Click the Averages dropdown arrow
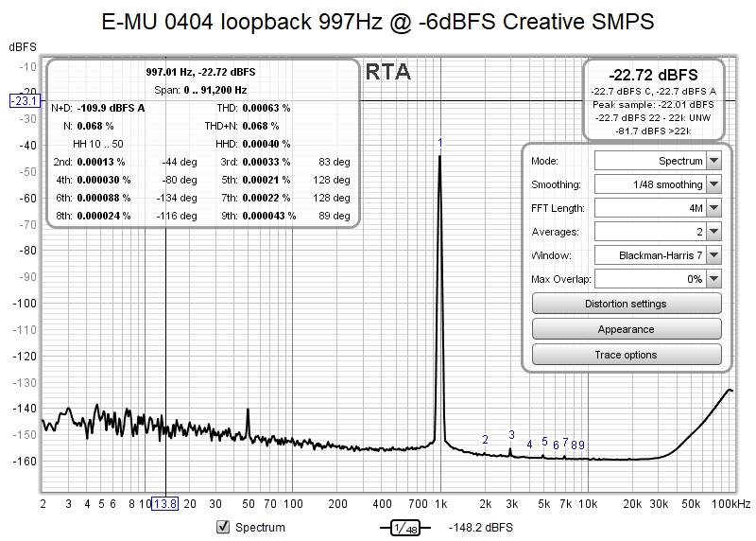The image size is (756, 541). click(713, 232)
